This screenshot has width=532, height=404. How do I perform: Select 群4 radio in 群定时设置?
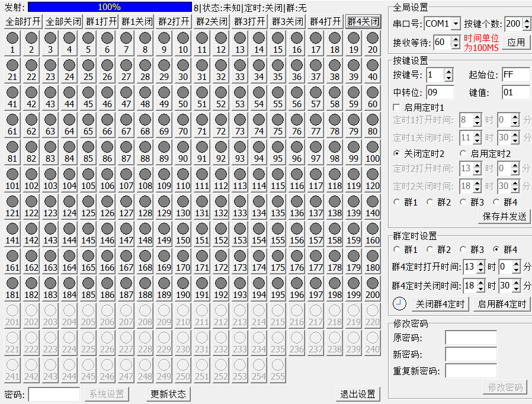(496, 249)
